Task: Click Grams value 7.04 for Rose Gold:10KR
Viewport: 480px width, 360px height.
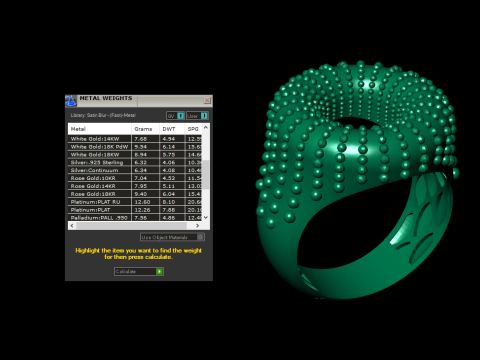Action: click(x=141, y=178)
